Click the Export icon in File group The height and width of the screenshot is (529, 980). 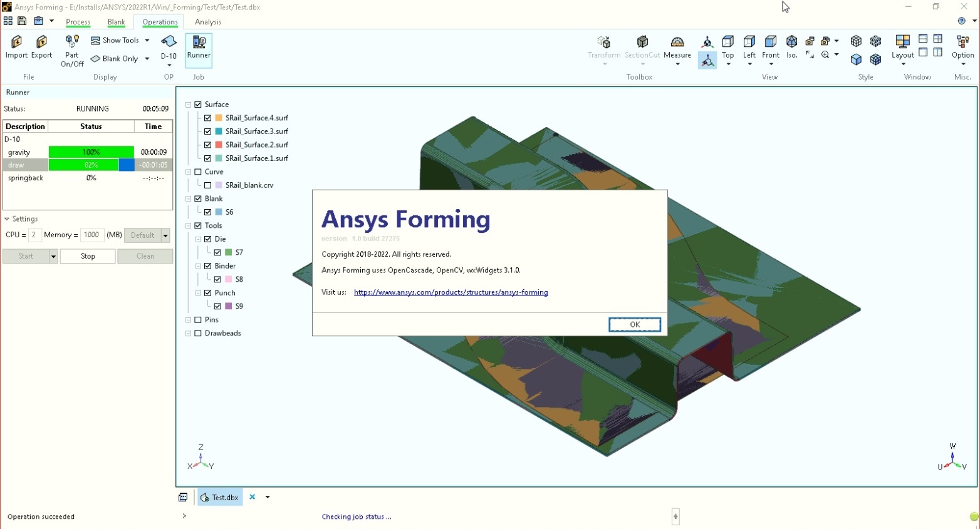coord(41,42)
